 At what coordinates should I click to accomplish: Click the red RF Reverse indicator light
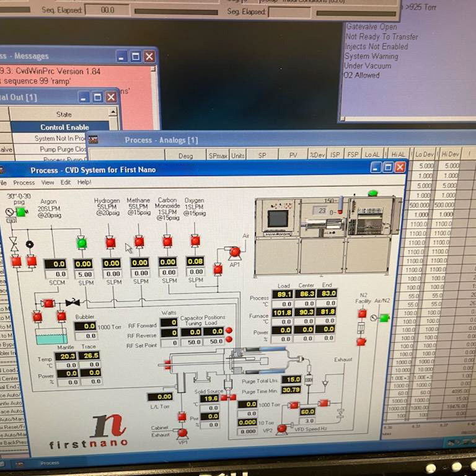click(x=229, y=340)
